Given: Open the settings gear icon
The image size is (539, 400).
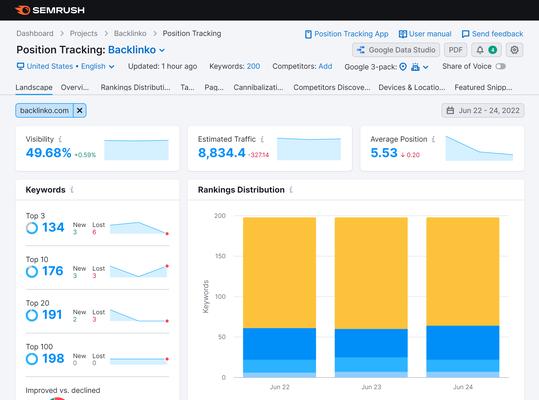Looking at the screenshot, I should click(514, 50).
